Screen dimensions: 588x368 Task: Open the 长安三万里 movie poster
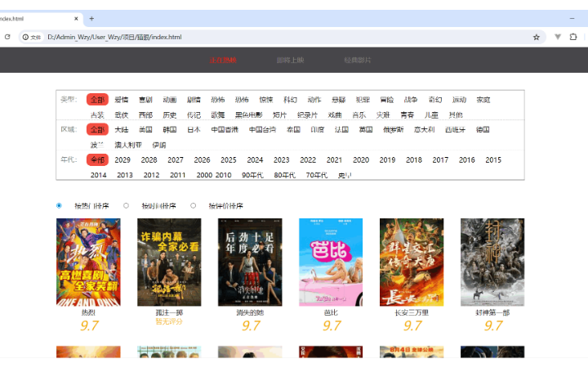pyautogui.click(x=412, y=263)
